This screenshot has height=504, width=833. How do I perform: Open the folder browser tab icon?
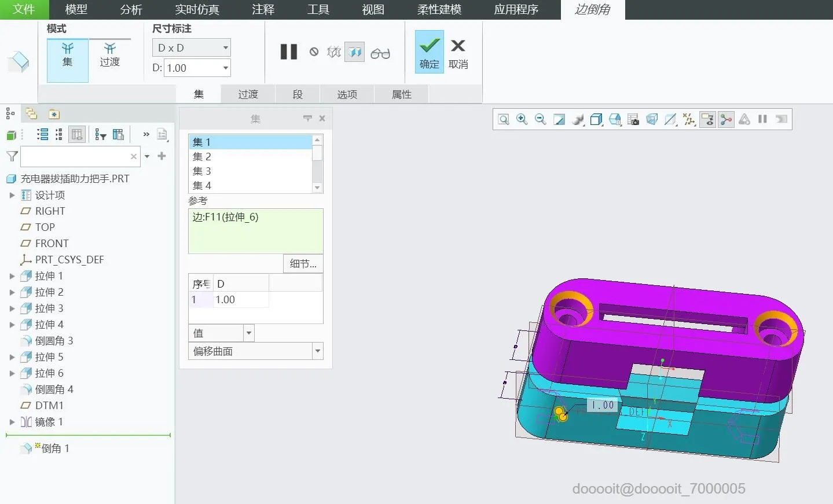(31, 113)
